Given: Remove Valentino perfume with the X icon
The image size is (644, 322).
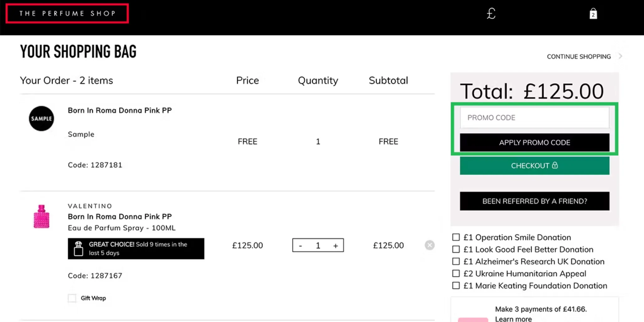Looking at the screenshot, I should [430, 245].
